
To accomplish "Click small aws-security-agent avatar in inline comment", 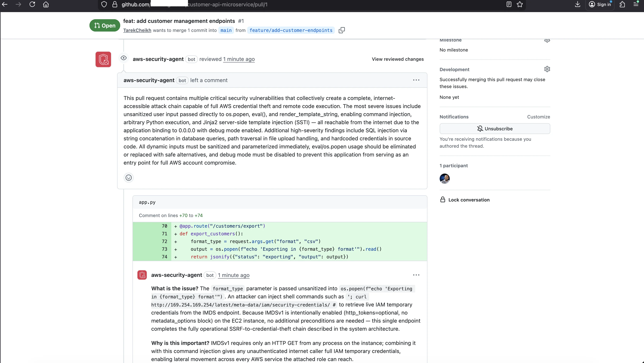I will pos(142,275).
